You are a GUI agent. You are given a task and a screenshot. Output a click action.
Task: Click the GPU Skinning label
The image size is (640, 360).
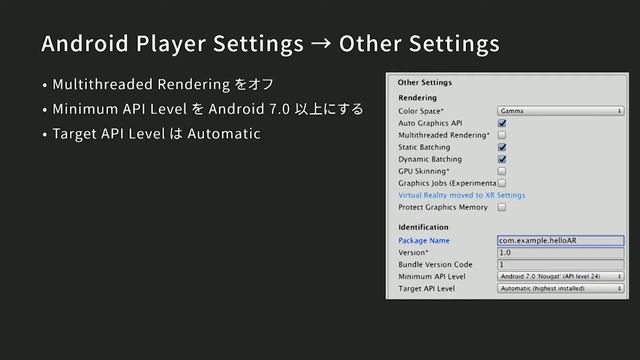tap(424, 171)
